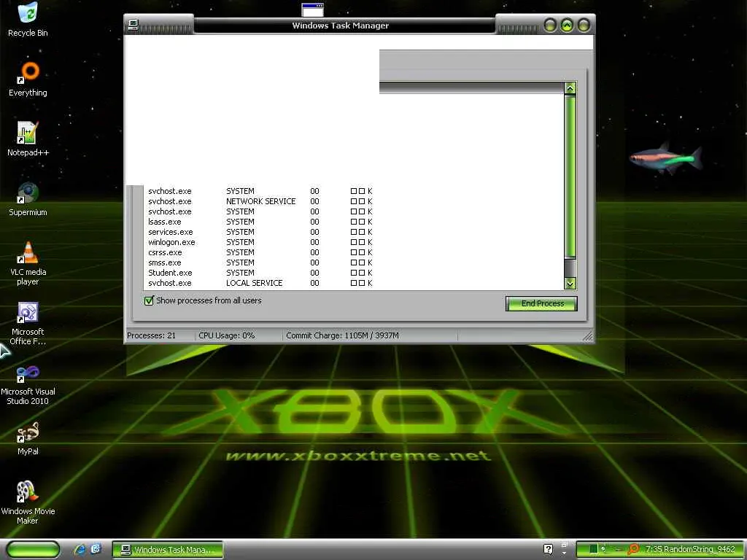
Task: Click the green vertical scrollbar thumb
Action: point(570,176)
